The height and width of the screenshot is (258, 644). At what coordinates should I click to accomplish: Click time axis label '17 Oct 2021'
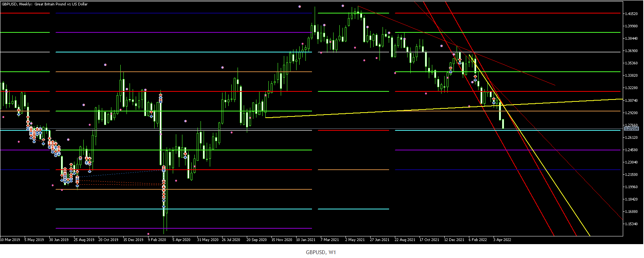tap(429, 239)
